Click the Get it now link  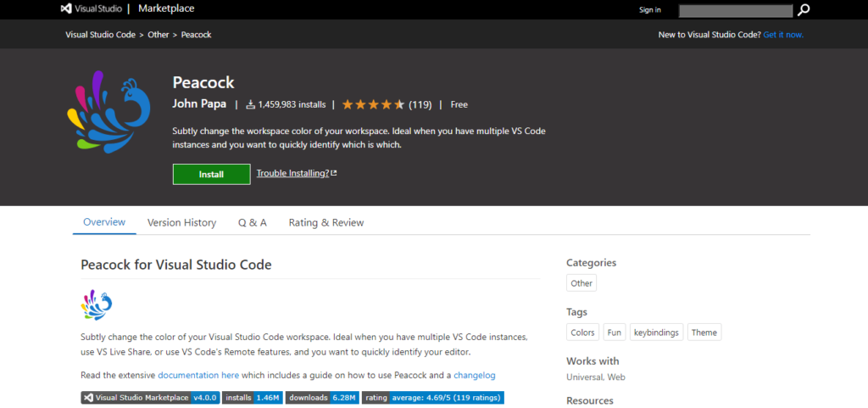782,35
